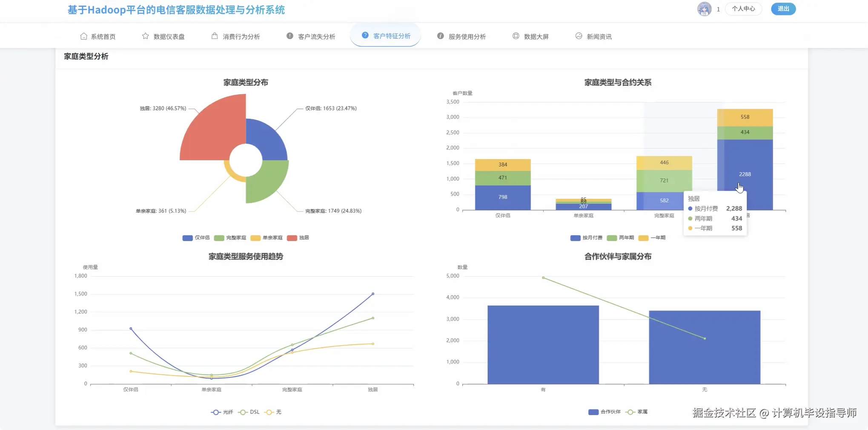Open the 数据仪表盘 tab
Screen dimensions: 868x430
(163, 36)
